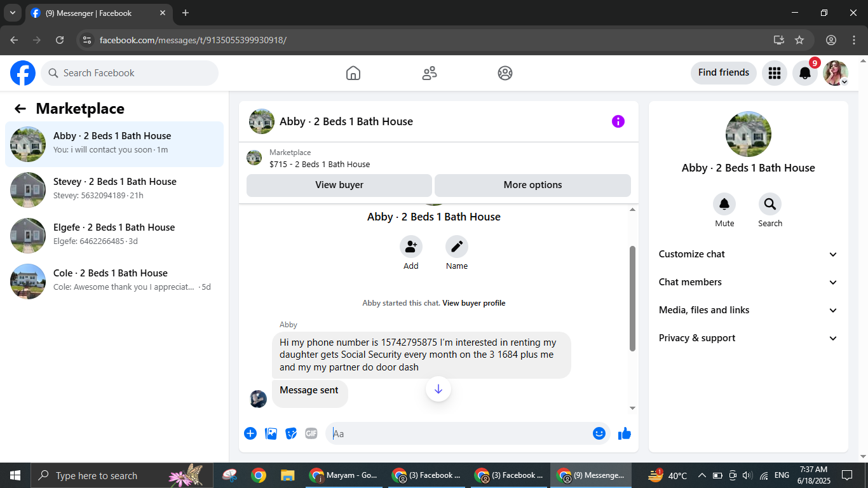Expand Privacy & support section
868x488 pixels.
[749, 338]
